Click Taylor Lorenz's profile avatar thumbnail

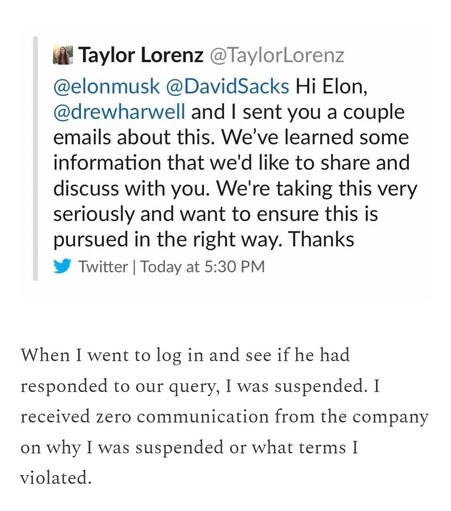pos(63,55)
